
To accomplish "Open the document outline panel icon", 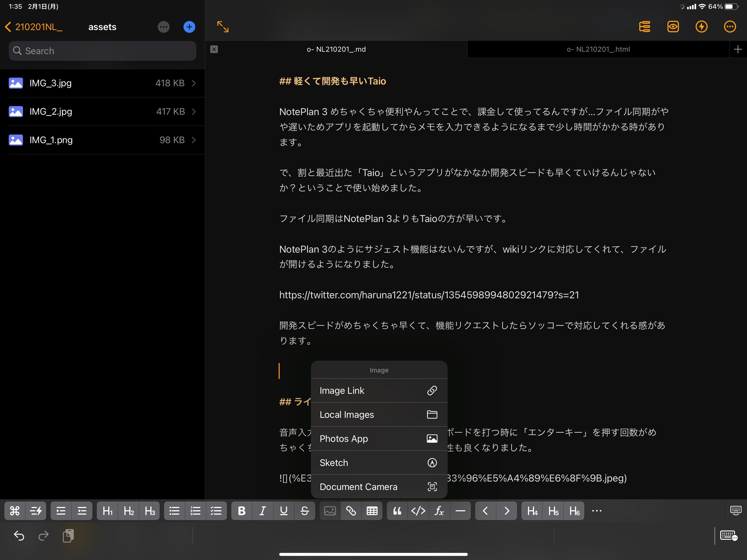I will (645, 27).
